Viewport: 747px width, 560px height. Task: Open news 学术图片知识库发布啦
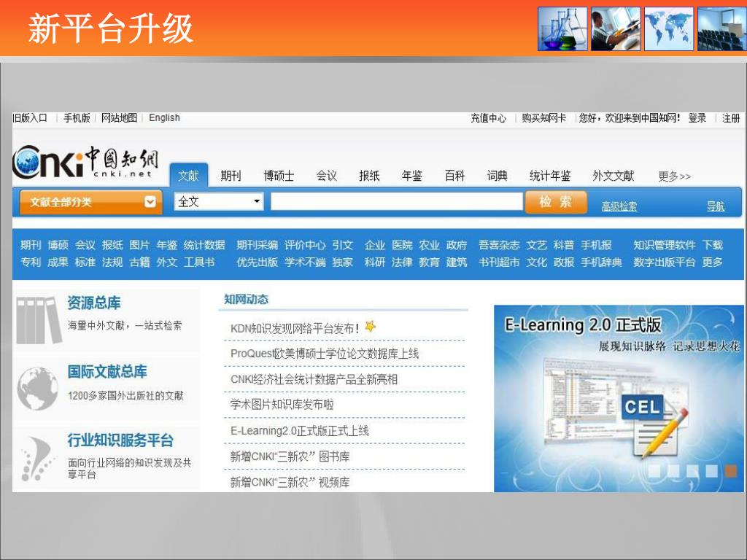[x=282, y=405]
